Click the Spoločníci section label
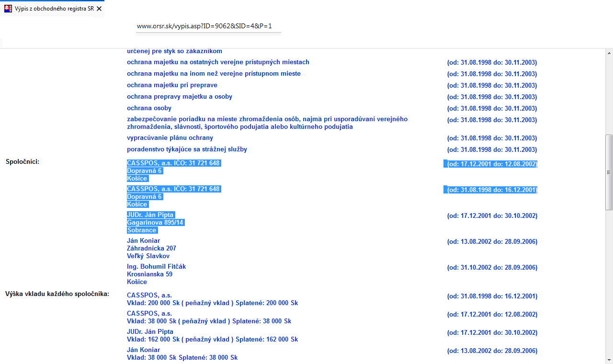613x364 pixels. [23, 161]
